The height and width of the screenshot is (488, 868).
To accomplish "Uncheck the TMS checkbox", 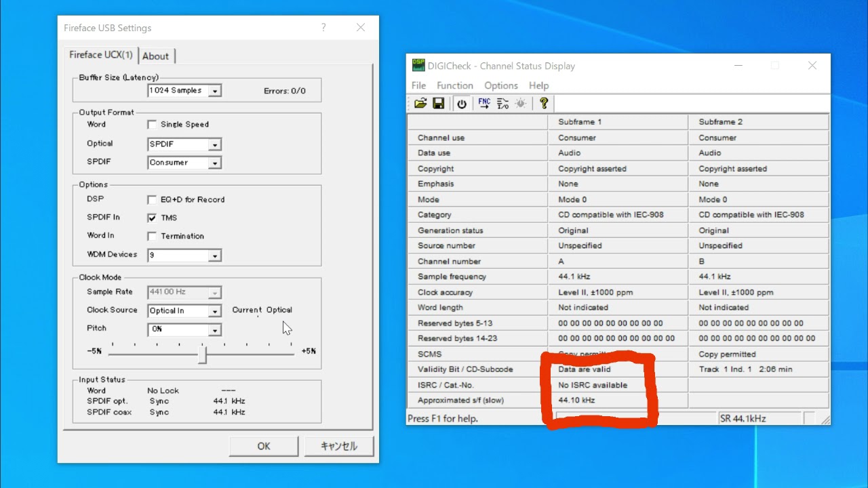I will tap(152, 218).
